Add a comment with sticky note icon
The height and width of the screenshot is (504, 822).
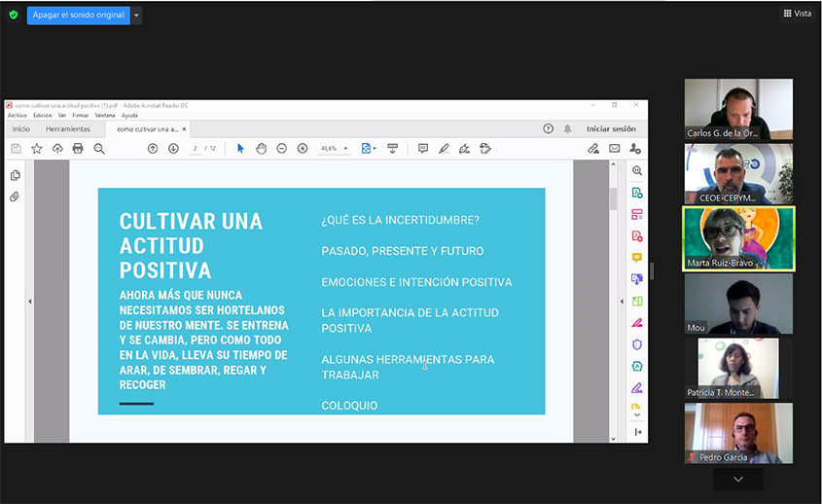tap(422, 149)
